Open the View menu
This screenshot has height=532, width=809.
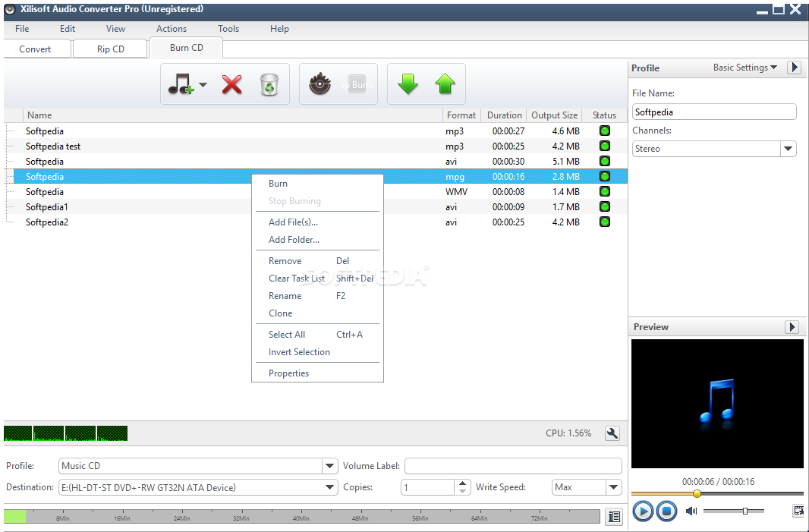(115, 29)
